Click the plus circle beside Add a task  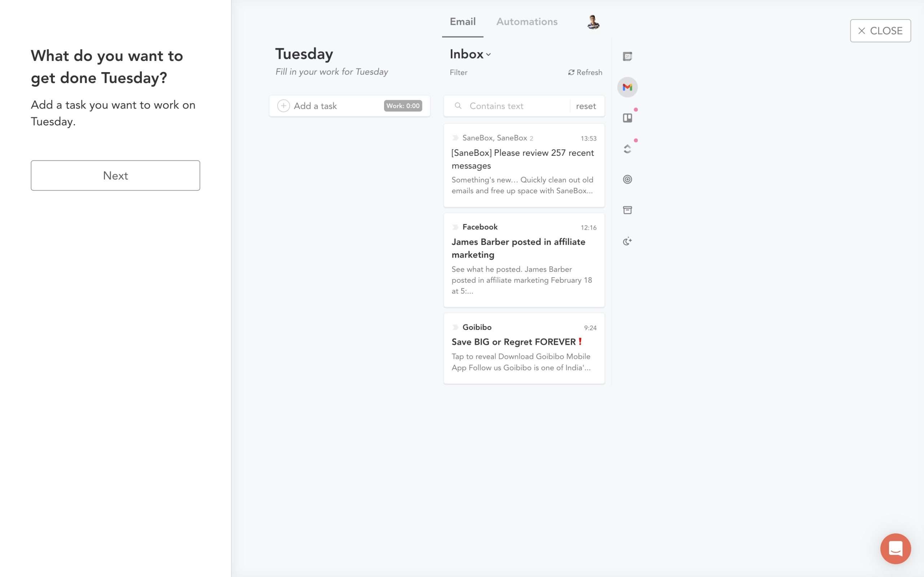coord(283,106)
